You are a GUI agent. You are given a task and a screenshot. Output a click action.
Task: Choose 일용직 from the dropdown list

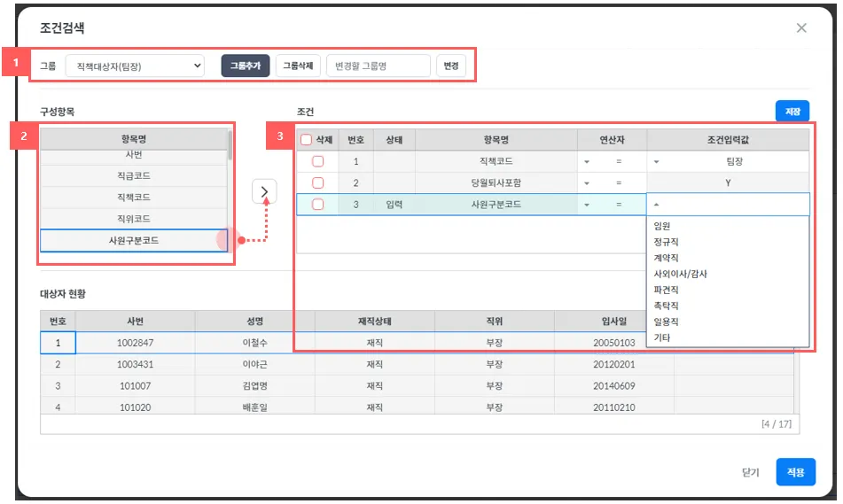666,322
